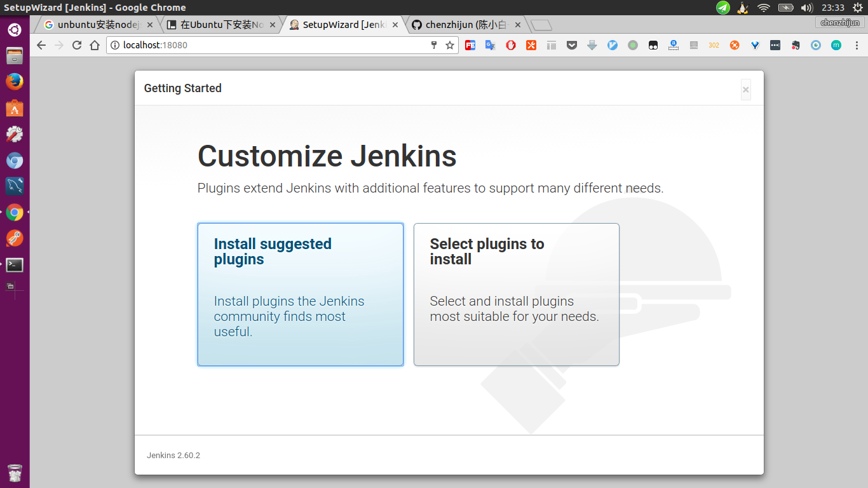Close the Getting Started dialog
The image size is (868, 488).
[x=745, y=90]
